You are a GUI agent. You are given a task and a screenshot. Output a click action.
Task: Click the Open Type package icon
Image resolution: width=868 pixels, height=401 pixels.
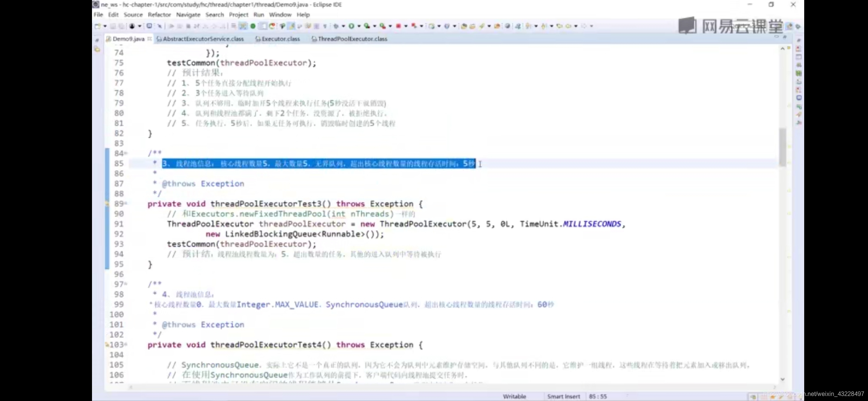point(464,26)
